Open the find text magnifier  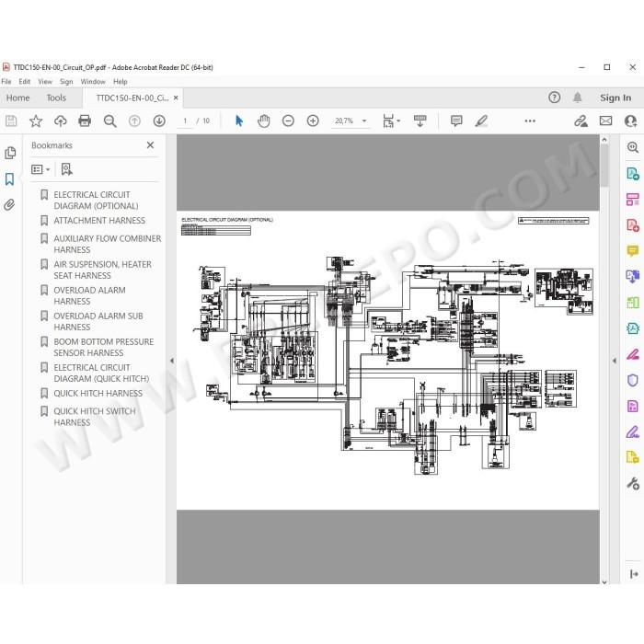coord(109,121)
